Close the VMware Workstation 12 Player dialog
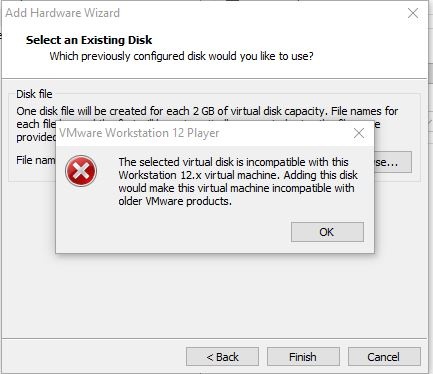433x374 pixels. pos(359,133)
